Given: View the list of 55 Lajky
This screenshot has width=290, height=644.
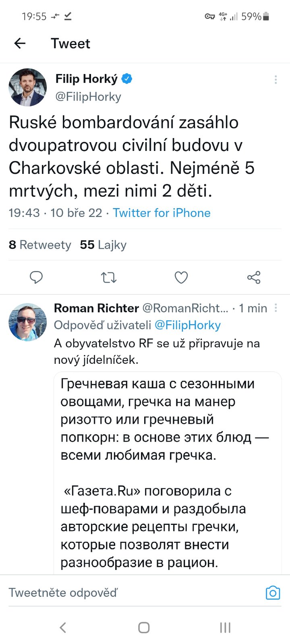Looking at the screenshot, I should point(103,245).
